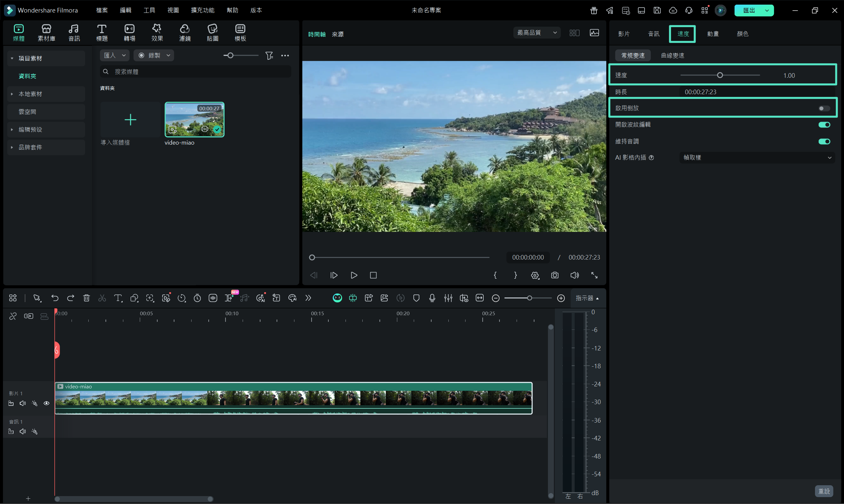Hide the 影片 1 track with the eye icon
The image size is (844, 504).
click(x=46, y=403)
